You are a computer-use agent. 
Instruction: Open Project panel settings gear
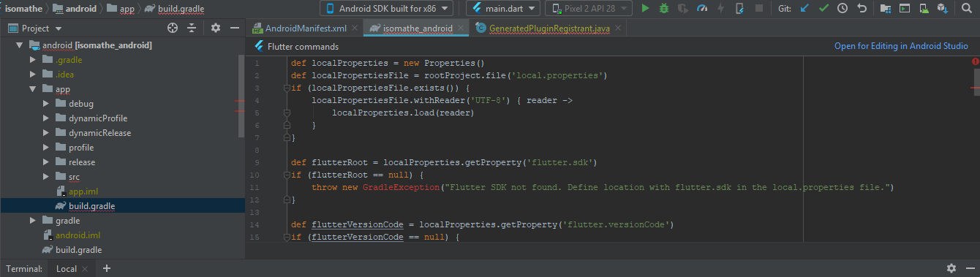point(216,28)
